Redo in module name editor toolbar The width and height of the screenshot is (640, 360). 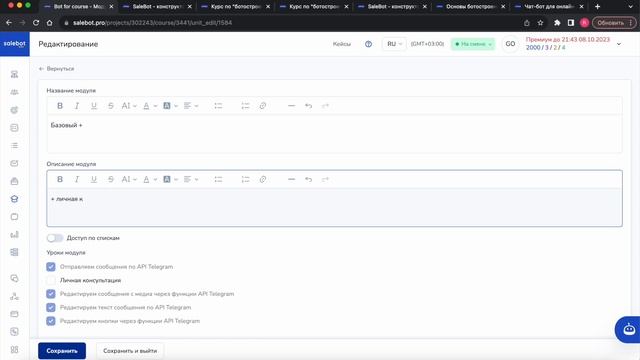[325, 106]
